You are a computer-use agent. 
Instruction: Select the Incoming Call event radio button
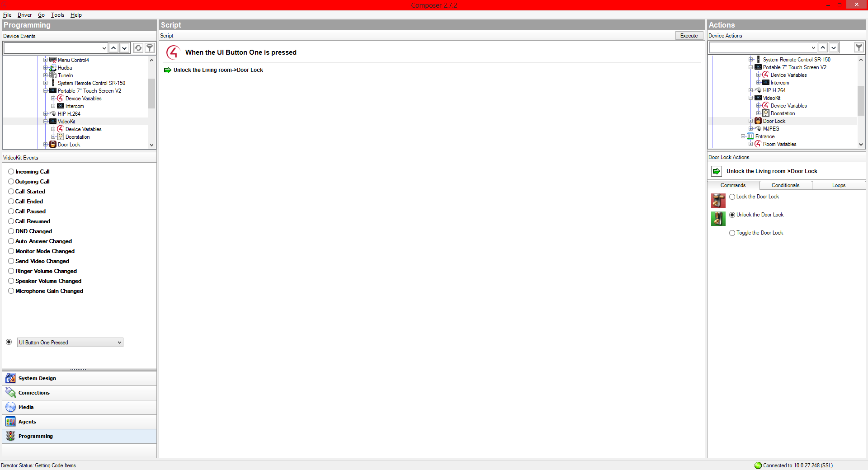tap(11, 172)
